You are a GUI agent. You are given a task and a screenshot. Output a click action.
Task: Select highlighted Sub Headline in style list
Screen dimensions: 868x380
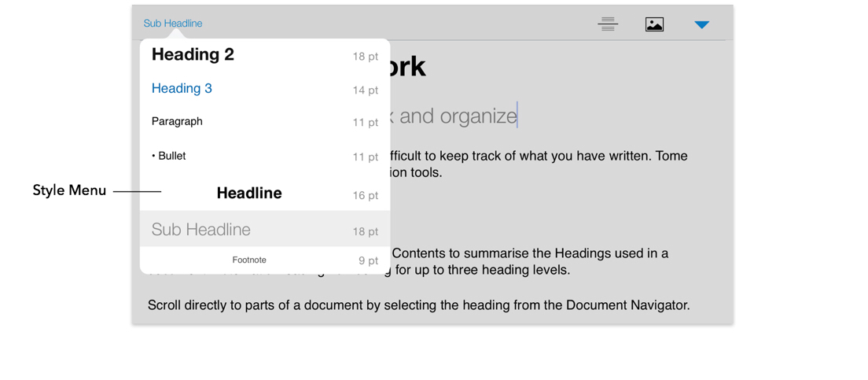click(x=201, y=230)
